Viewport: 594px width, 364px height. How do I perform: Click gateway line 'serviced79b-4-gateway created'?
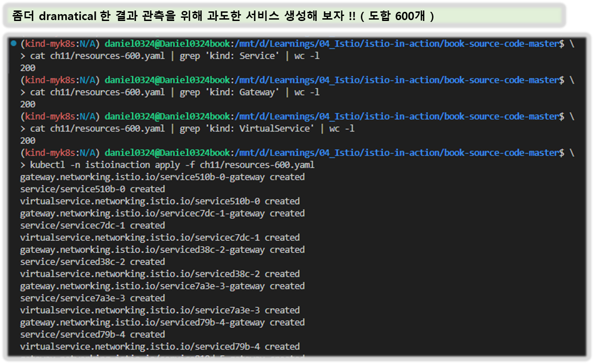[x=162, y=322]
